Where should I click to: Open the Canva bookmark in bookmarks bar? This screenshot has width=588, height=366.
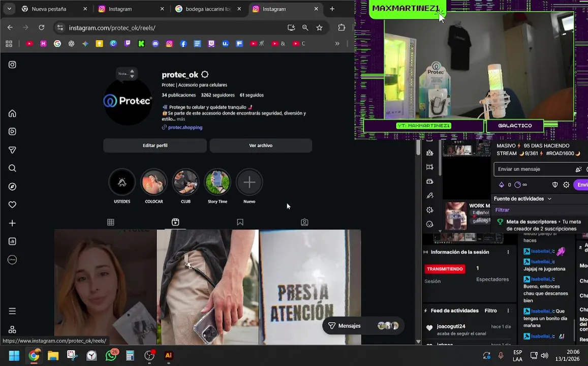point(113,44)
